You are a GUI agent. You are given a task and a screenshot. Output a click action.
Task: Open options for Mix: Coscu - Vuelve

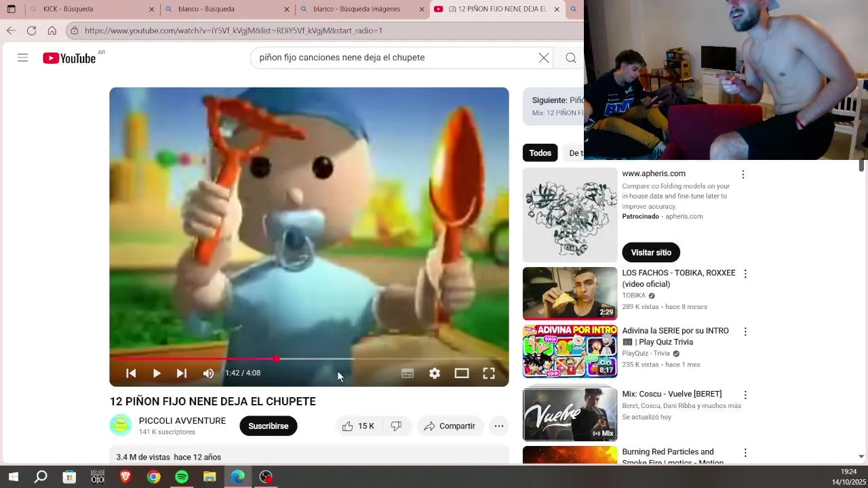click(745, 394)
